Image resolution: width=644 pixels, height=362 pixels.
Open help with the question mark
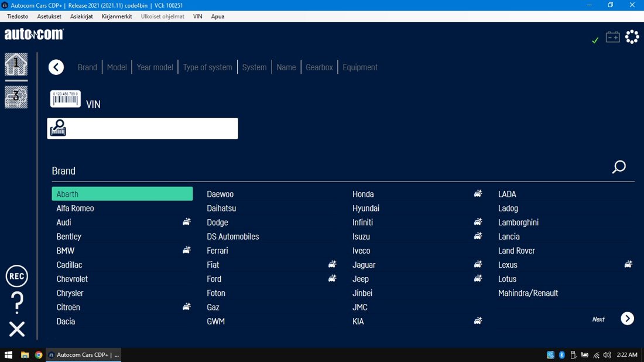point(17,303)
